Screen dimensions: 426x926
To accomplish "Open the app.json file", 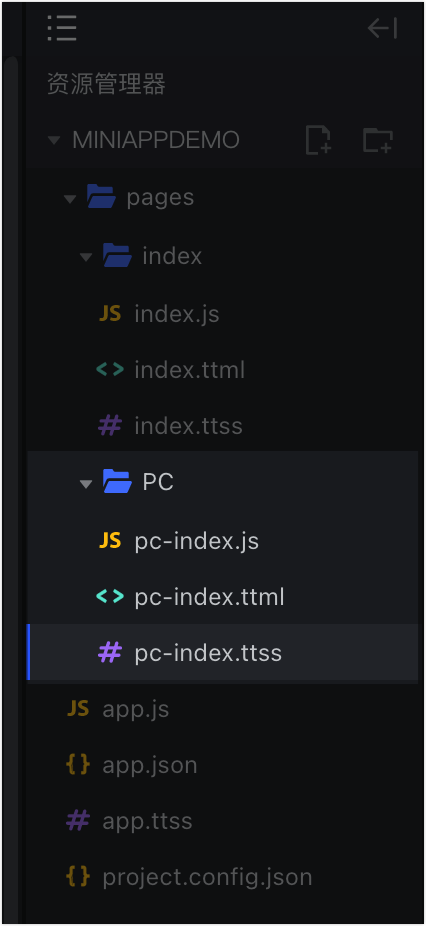I will click(150, 765).
